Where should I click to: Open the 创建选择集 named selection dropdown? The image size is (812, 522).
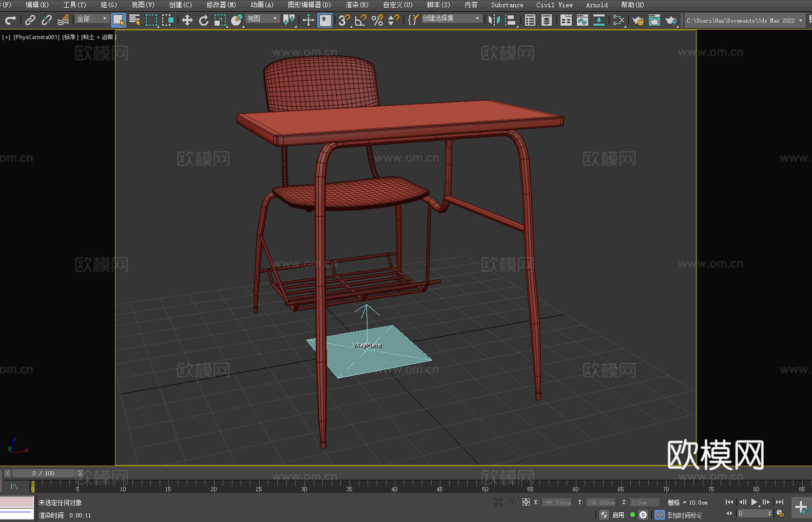(452, 18)
